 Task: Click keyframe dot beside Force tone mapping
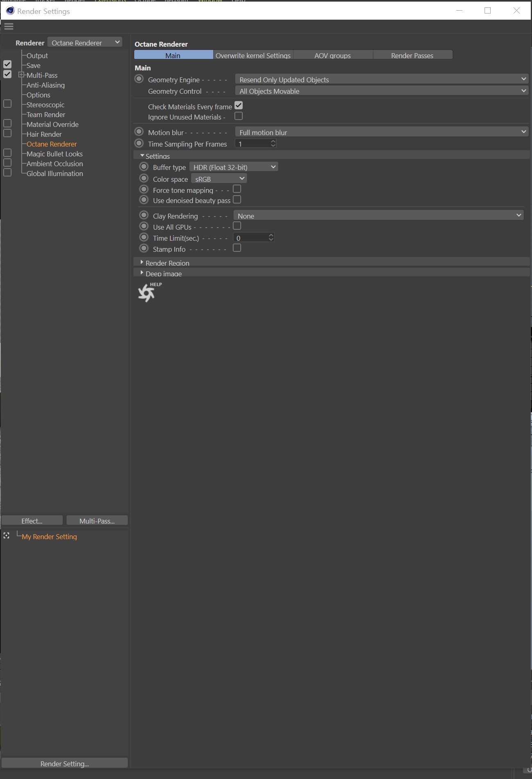144,190
